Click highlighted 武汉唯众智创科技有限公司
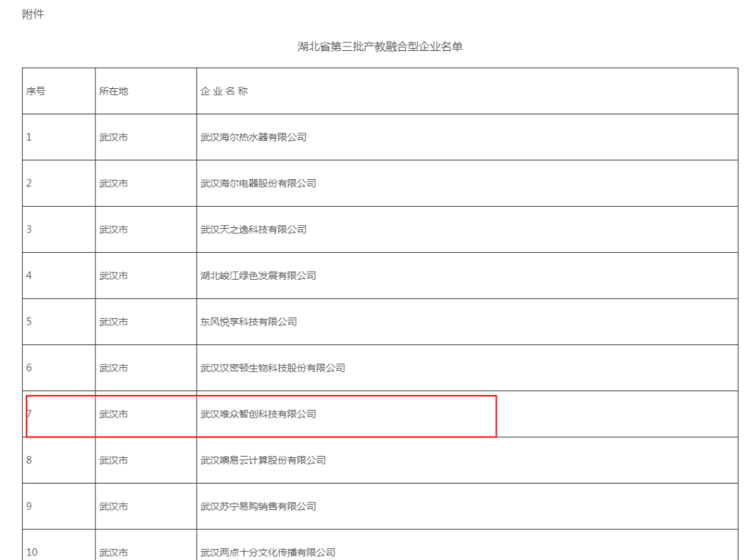 pos(258,414)
